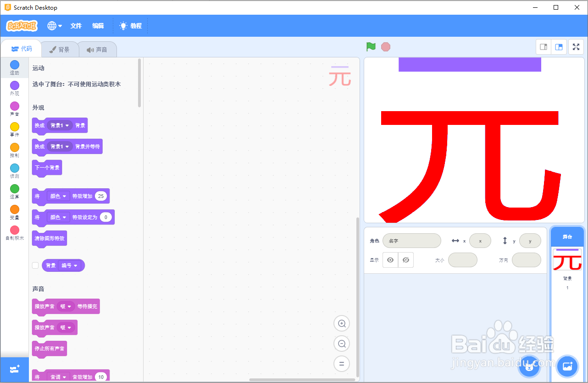The width and height of the screenshot is (588, 383).
Task: Click the add new sprite button
Action: (529, 366)
